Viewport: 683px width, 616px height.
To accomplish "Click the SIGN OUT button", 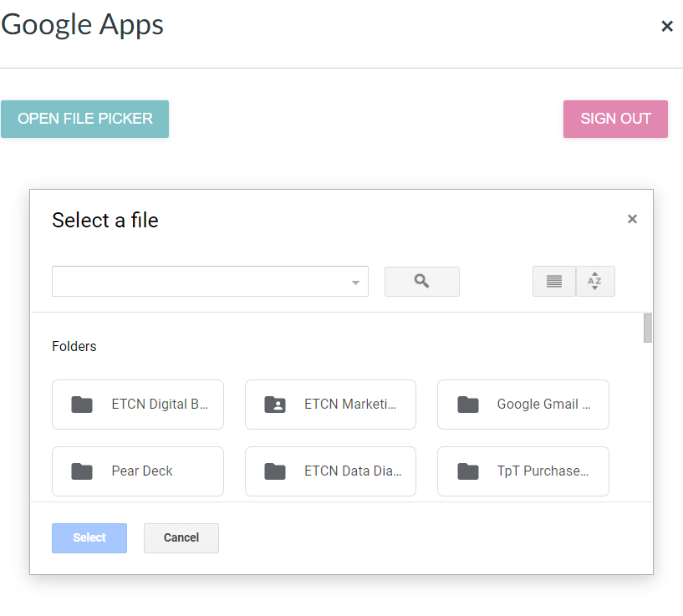I will pyautogui.click(x=615, y=119).
